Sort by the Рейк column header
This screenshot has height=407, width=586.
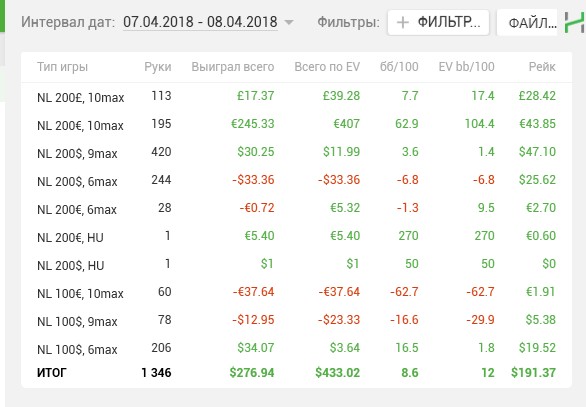(x=542, y=67)
